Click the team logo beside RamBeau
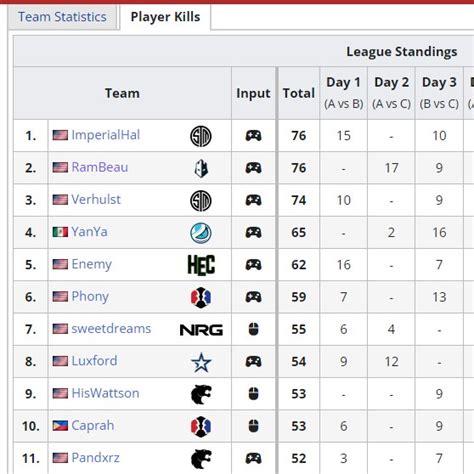Screen dimensions: 474x474 tap(201, 168)
